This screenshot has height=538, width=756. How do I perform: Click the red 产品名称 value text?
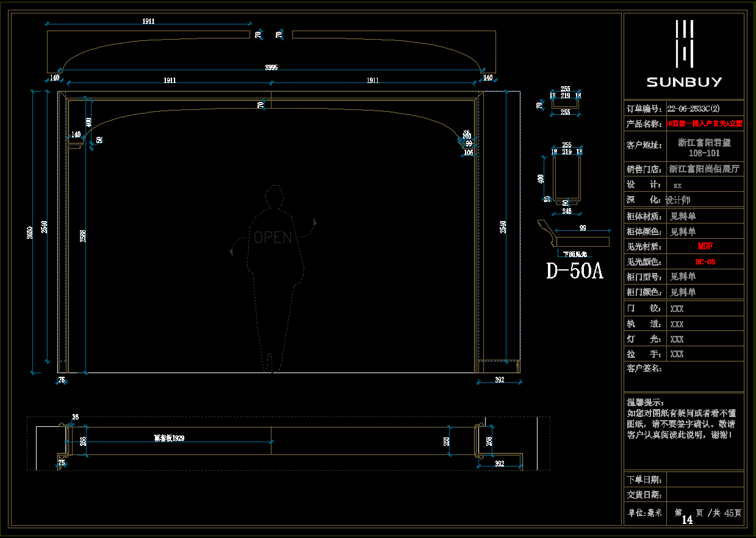pos(704,123)
